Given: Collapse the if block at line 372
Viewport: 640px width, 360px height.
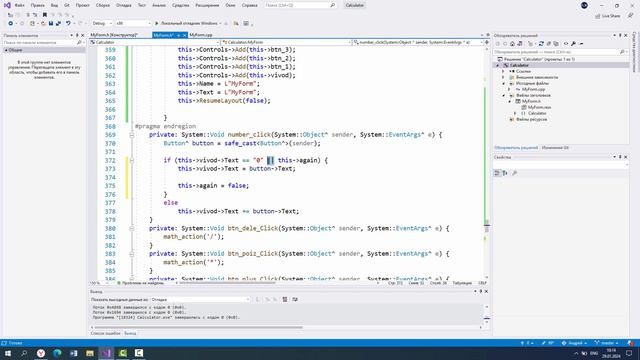Looking at the screenshot, I should 131,160.
